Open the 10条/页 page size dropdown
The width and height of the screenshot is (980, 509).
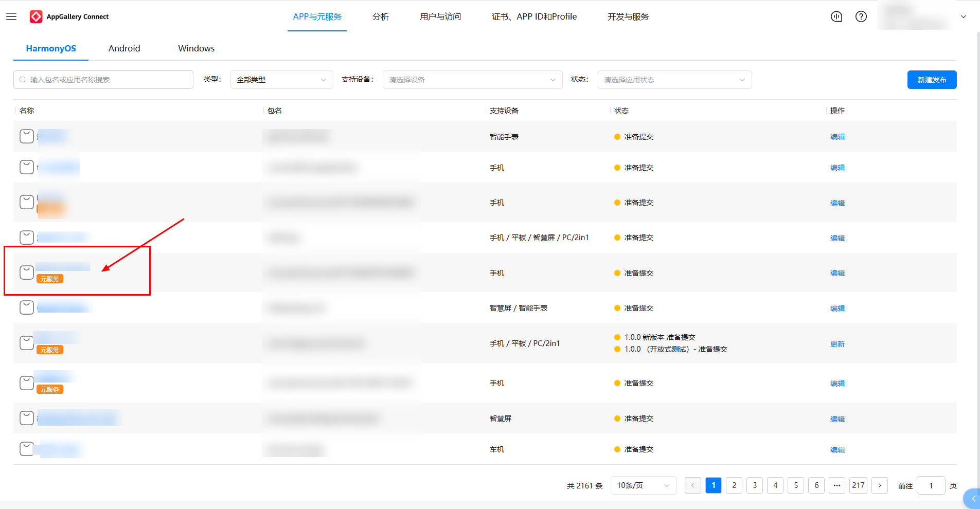pyautogui.click(x=643, y=485)
